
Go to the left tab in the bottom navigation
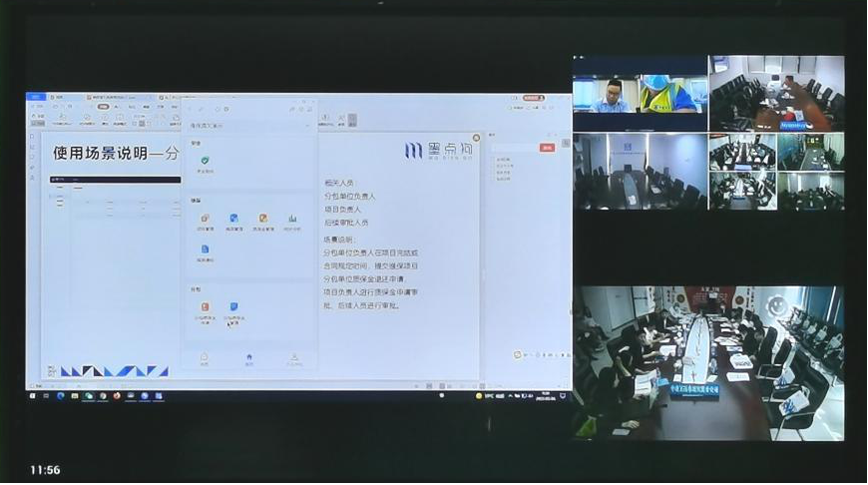point(205,357)
